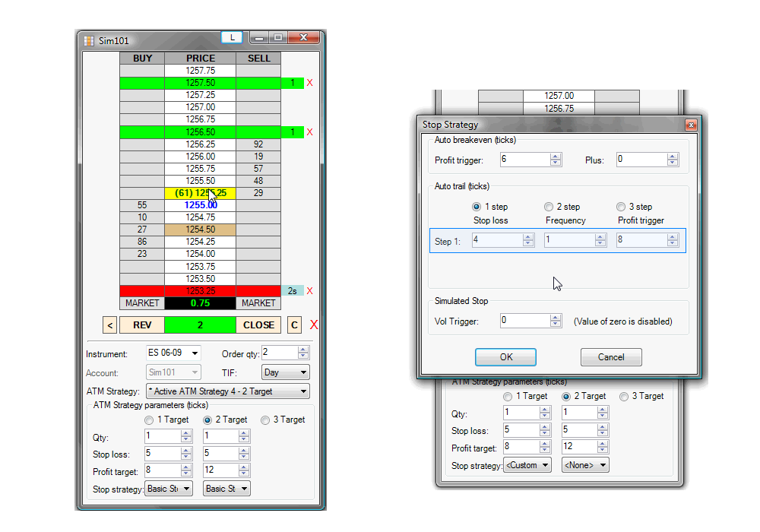Viewport: 760px width, 532px height.
Task: Cancel the order at 1256.50 with red X
Action: (310, 131)
